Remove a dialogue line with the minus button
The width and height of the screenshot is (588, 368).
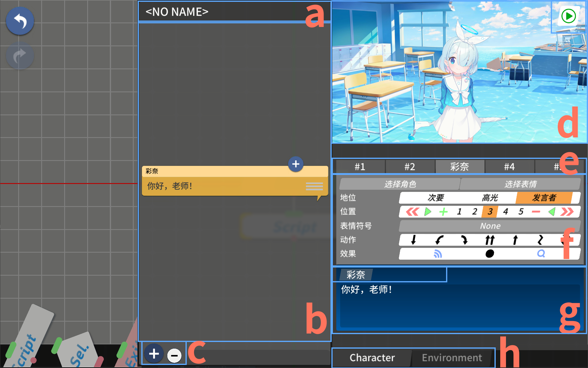[x=174, y=355]
